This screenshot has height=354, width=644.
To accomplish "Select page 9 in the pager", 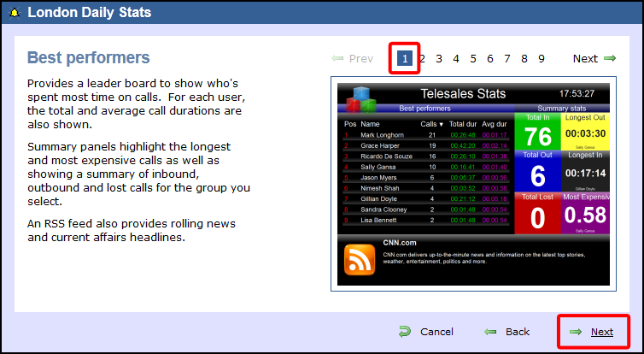I will [542, 59].
